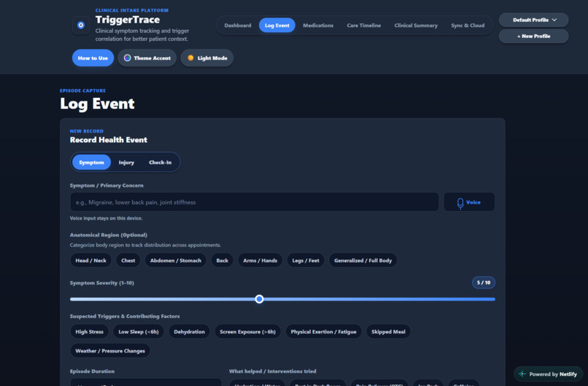Click the Powered by Netlify badge
Viewport: 588px width, 386px height.
[x=548, y=374]
